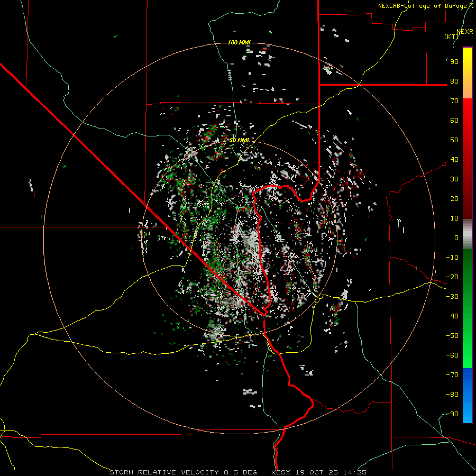Click the 90 value on velocity scale

pos(454,62)
